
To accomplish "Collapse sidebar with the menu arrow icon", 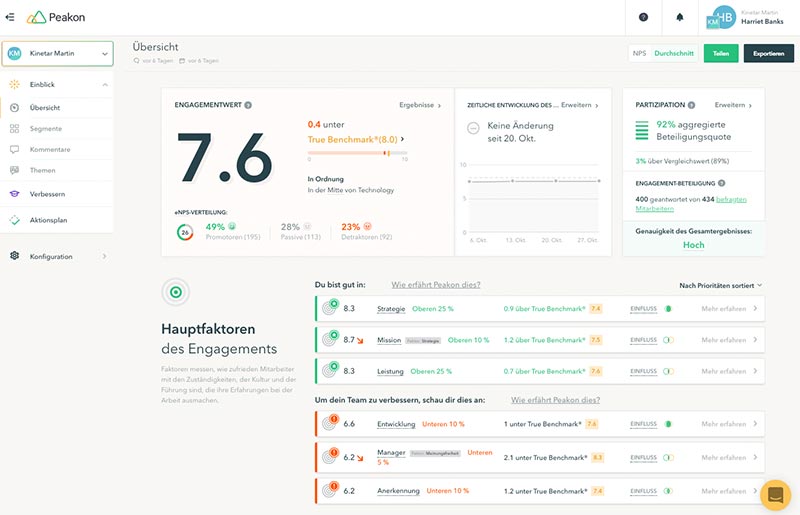I will point(10,17).
